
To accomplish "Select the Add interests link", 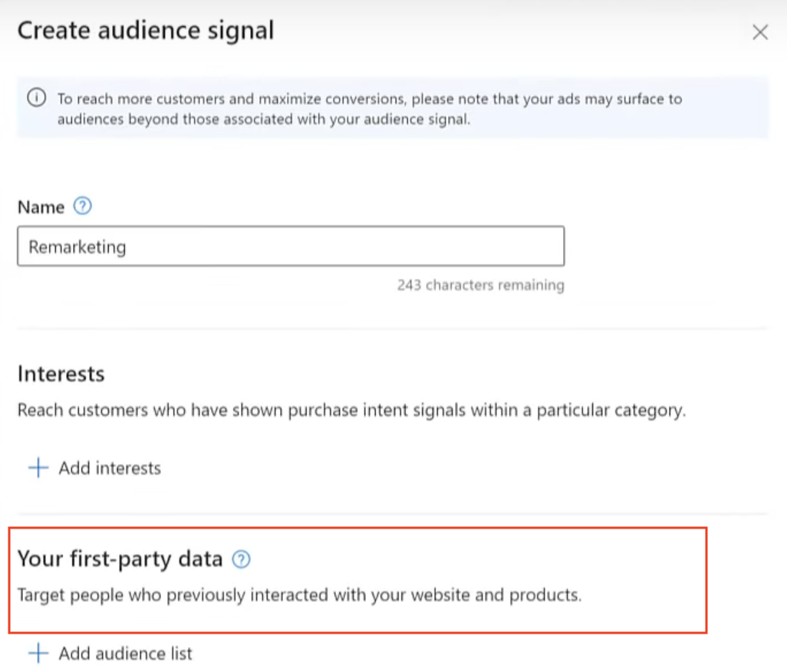I will [x=110, y=468].
